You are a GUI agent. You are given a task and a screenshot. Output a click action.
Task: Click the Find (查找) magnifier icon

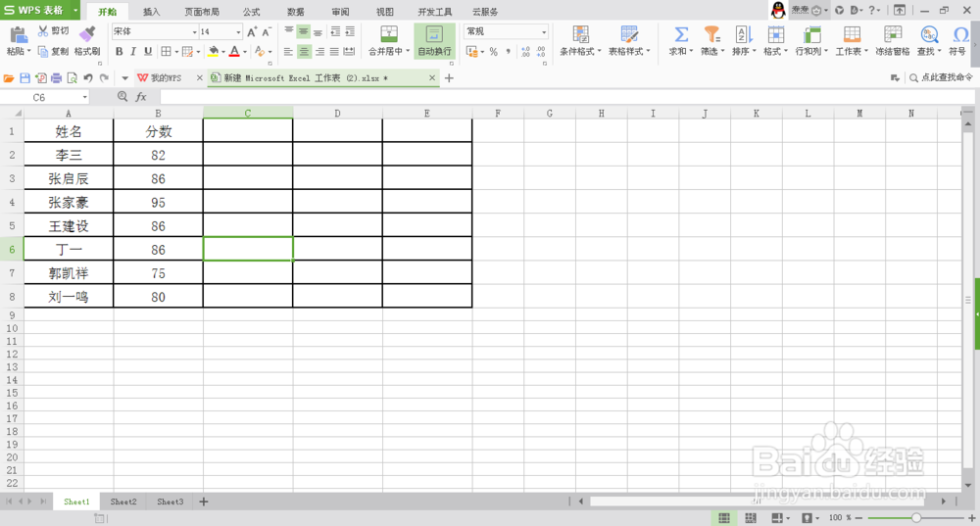click(929, 34)
